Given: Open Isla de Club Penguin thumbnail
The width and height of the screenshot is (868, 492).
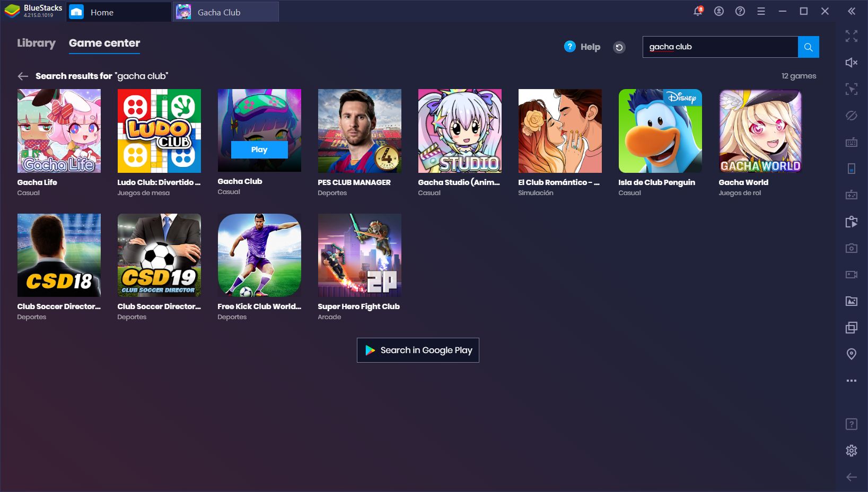Looking at the screenshot, I should [x=660, y=131].
